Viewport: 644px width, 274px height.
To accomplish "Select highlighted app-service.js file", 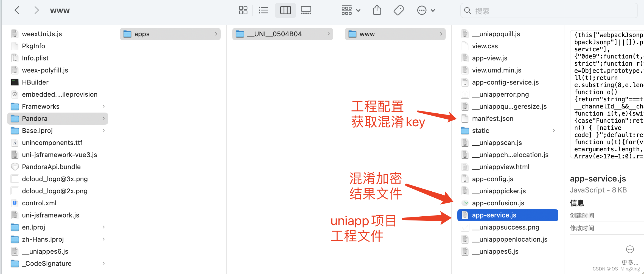I will pyautogui.click(x=508, y=215).
